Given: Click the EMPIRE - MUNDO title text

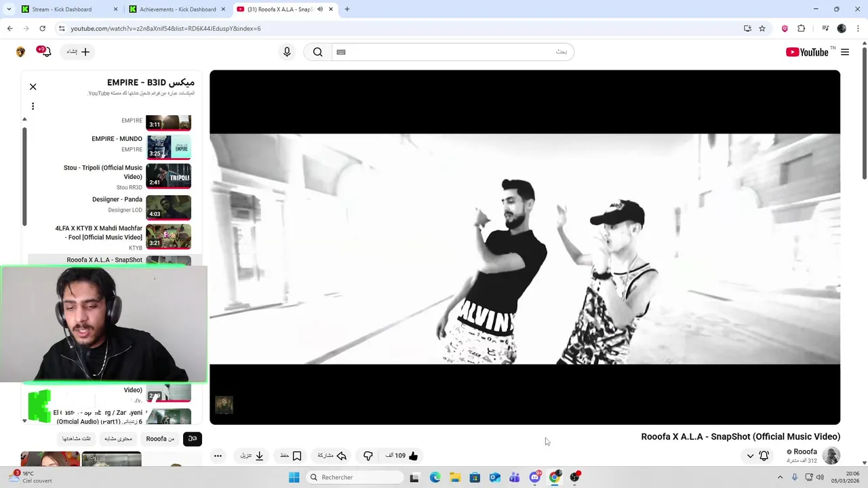Looking at the screenshot, I should [117, 139].
